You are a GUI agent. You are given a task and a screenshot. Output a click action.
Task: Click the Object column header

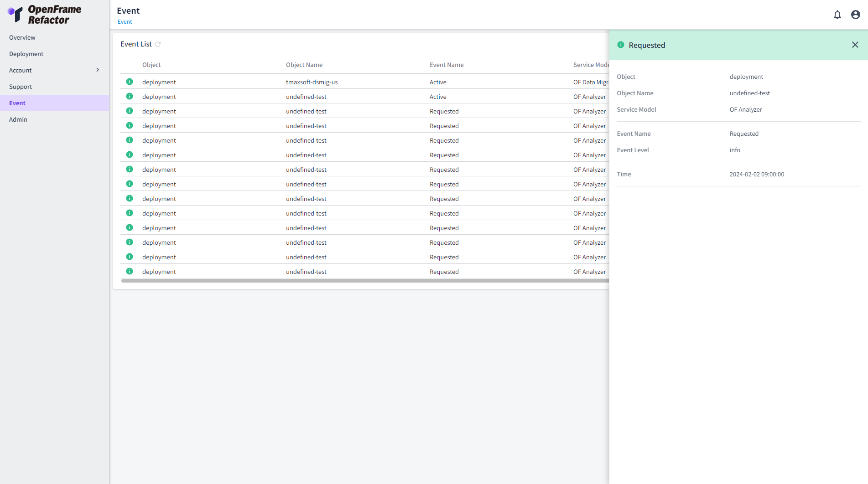click(x=151, y=65)
